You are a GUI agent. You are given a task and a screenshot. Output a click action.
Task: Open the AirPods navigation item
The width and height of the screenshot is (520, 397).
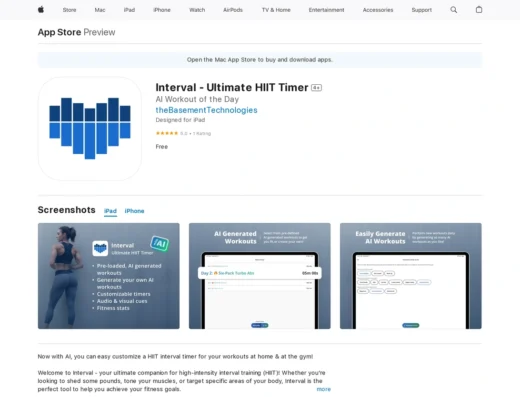233,10
